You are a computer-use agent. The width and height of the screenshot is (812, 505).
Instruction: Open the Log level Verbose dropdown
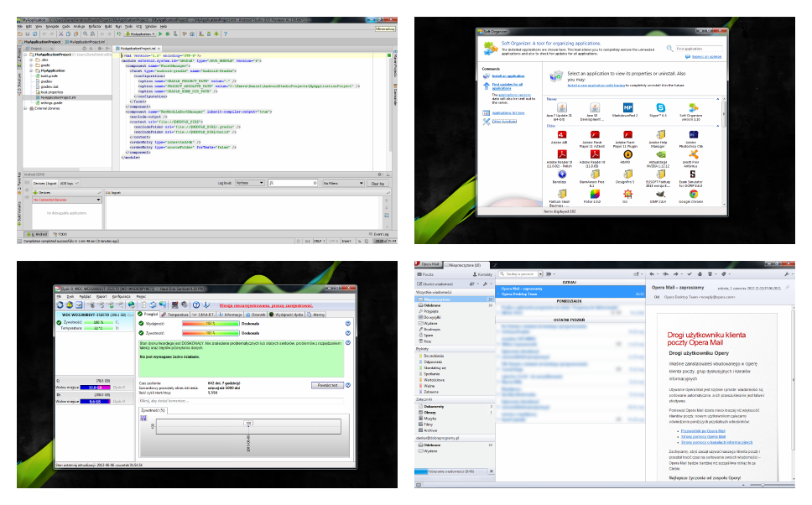pos(250,183)
